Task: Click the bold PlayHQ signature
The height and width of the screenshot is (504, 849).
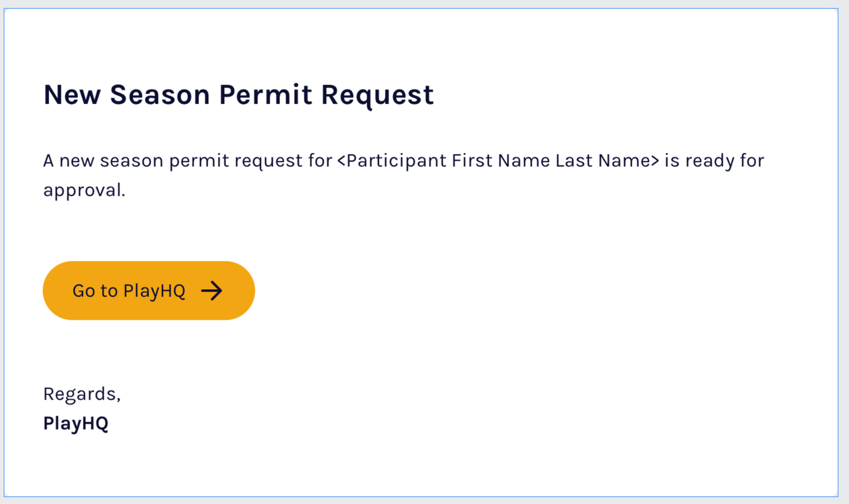Action: tap(76, 424)
